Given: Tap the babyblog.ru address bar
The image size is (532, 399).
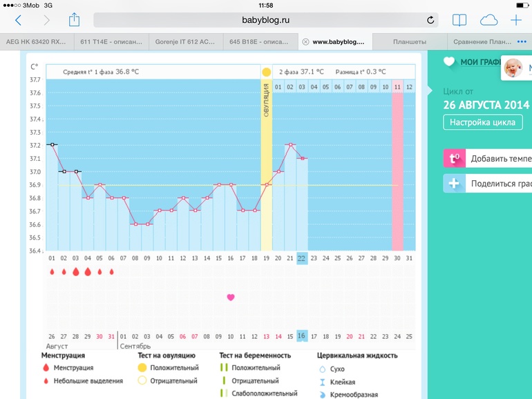Looking at the screenshot, I should [x=266, y=20].
